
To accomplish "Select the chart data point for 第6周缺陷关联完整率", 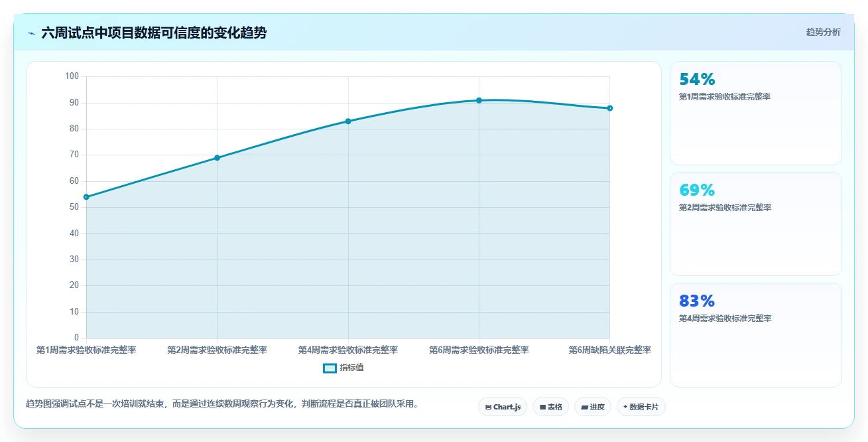I will coord(609,108).
